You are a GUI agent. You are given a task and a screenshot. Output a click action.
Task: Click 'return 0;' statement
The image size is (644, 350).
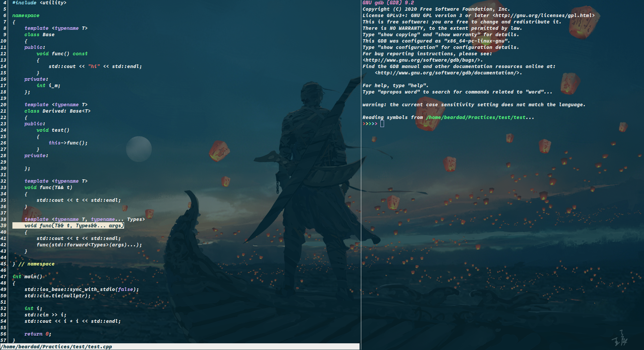point(38,334)
